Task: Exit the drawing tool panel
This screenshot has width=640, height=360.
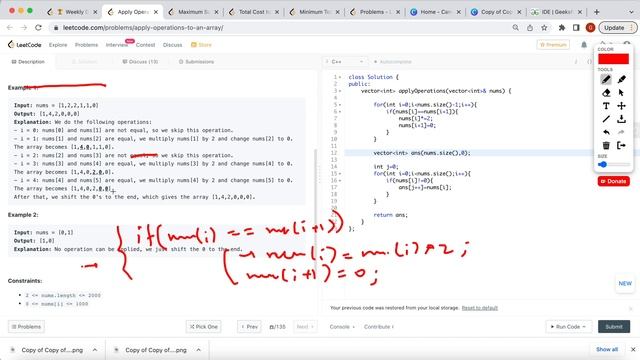Action: point(622,145)
